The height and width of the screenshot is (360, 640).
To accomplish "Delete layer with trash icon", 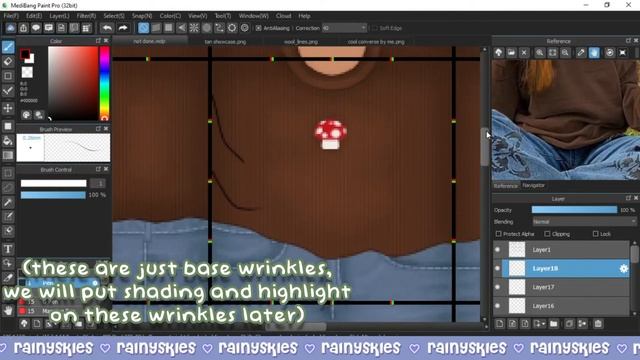I will (598, 324).
